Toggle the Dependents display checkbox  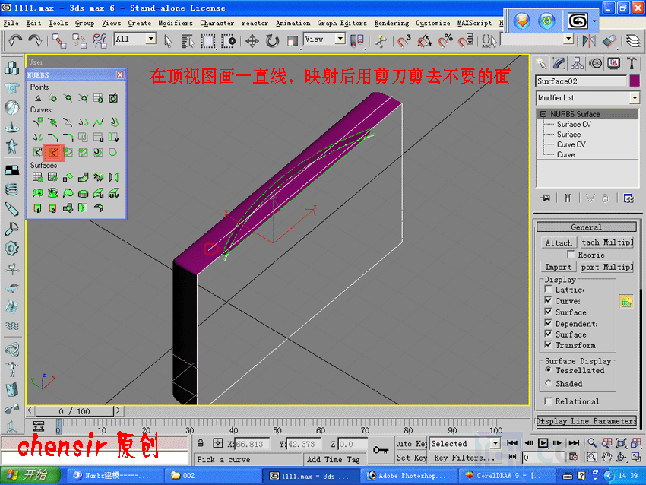coord(548,323)
